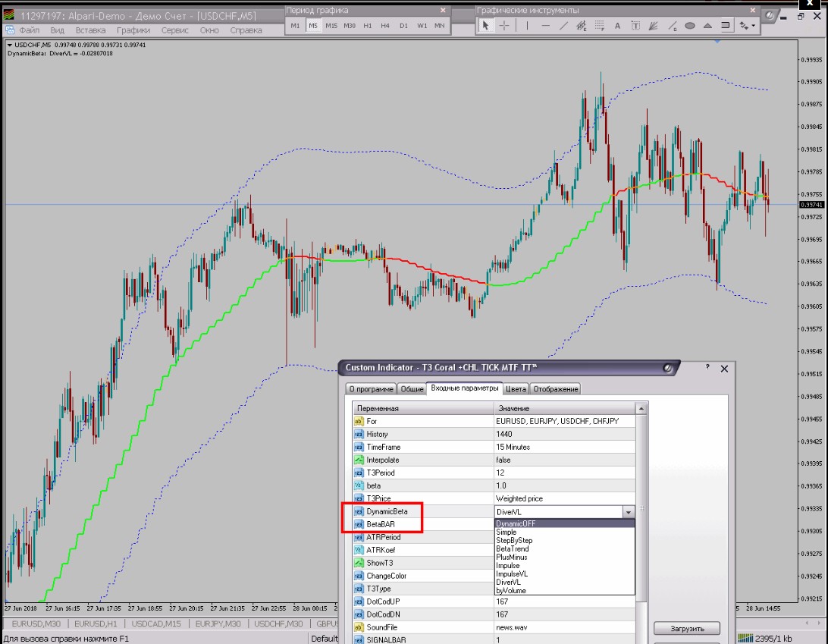Select the crosshair tool
828x644 pixels.
point(504,25)
